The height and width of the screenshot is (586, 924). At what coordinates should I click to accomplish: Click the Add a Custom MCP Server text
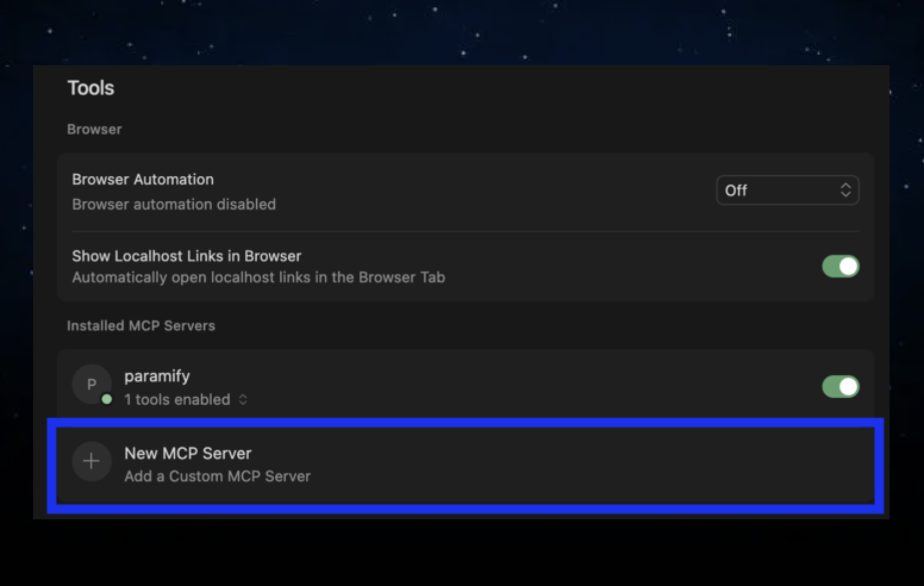tap(217, 476)
